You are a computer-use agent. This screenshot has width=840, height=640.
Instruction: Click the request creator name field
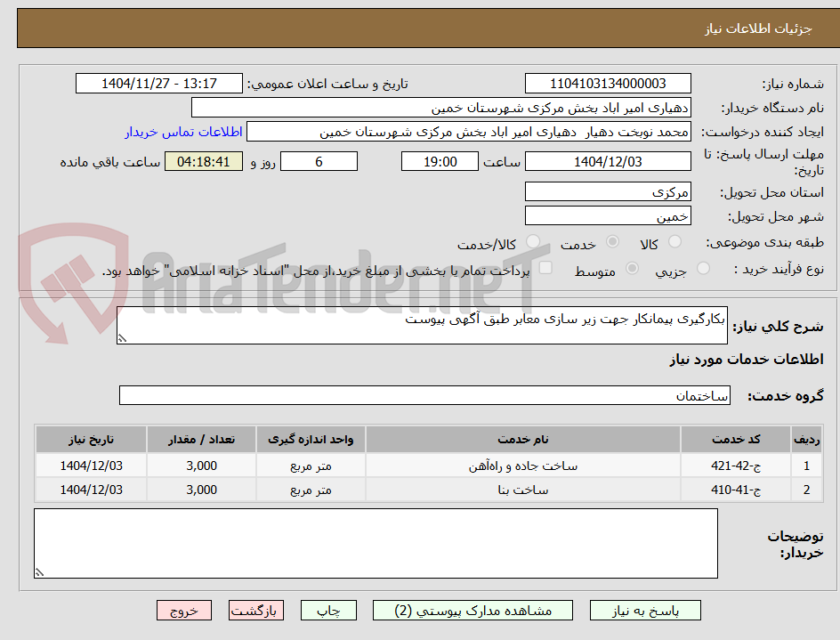[x=469, y=132]
